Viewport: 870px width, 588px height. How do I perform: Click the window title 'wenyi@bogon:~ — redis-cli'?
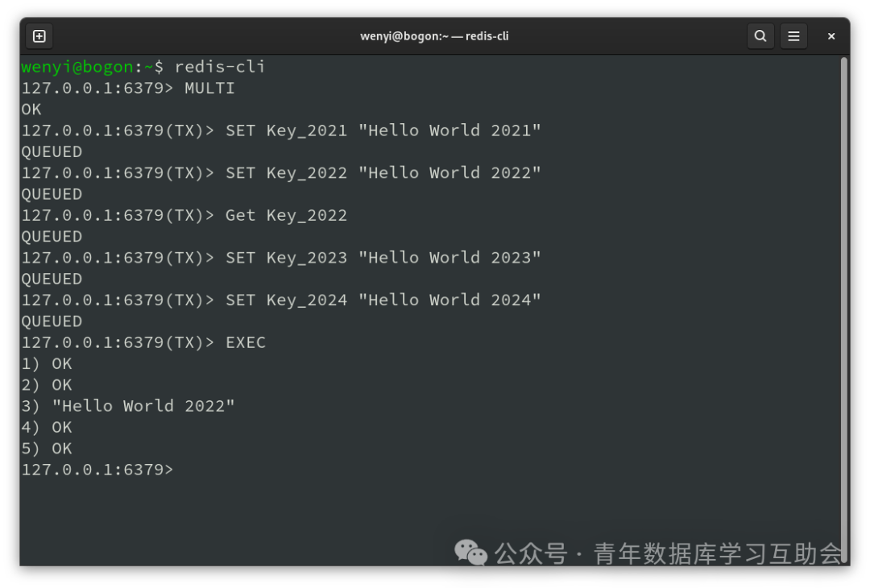click(x=434, y=36)
